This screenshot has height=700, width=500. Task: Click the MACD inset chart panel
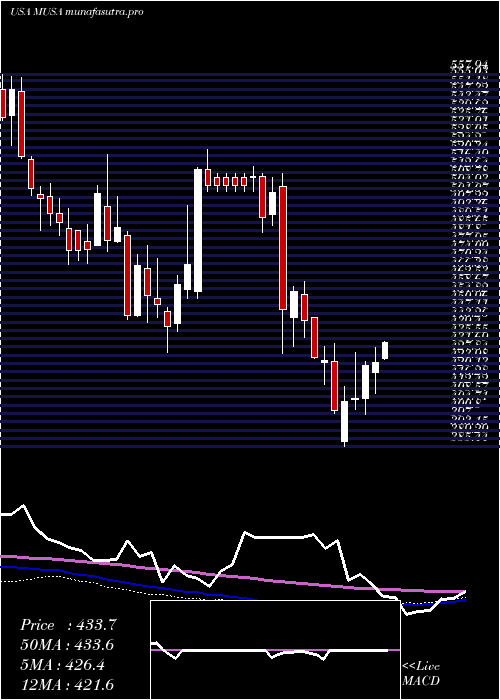(x=275, y=650)
